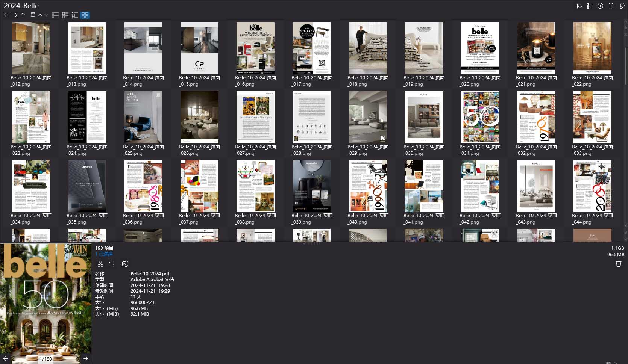Screen dimensions: 628x364
Task: Click the lightning bolt quick actions icon
Action: pyautogui.click(x=622, y=6)
